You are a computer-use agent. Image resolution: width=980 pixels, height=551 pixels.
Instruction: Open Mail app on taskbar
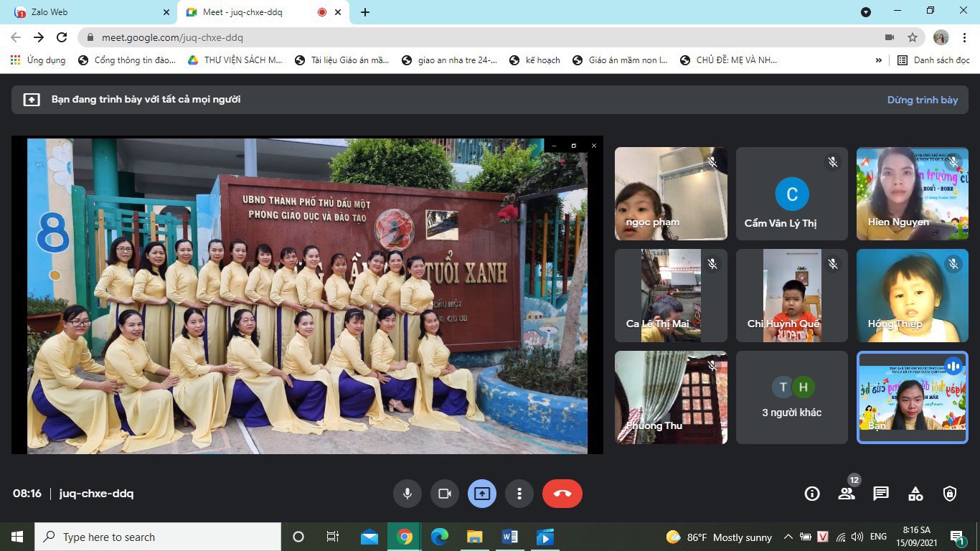[x=369, y=537]
